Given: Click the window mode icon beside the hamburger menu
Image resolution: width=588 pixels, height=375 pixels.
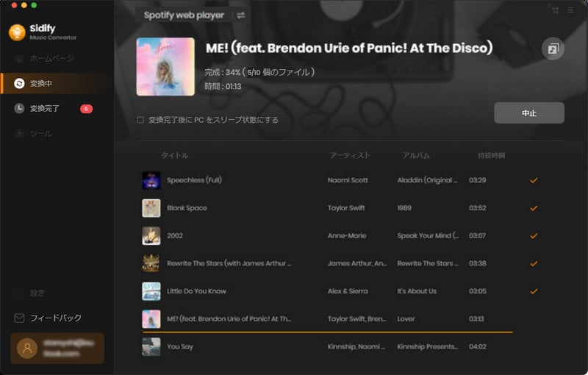Looking at the screenshot, I should pyautogui.click(x=556, y=10).
